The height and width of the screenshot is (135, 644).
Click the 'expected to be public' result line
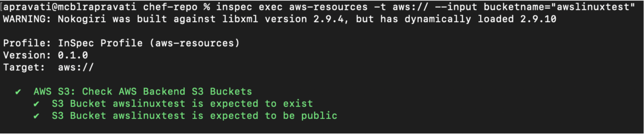tap(194, 116)
